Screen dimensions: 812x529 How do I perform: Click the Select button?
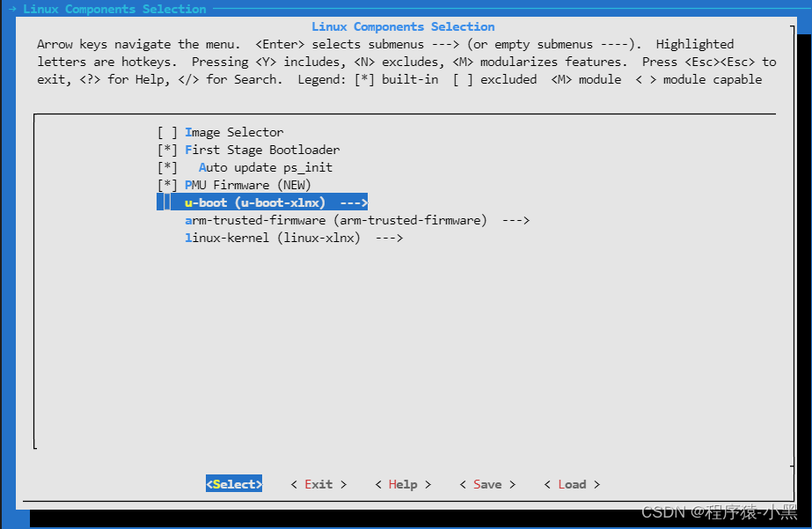click(234, 484)
